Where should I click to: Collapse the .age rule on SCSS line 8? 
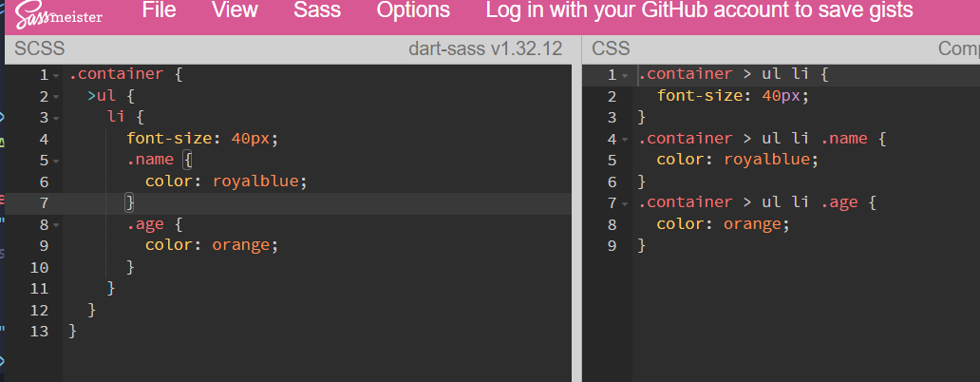[57, 225]
